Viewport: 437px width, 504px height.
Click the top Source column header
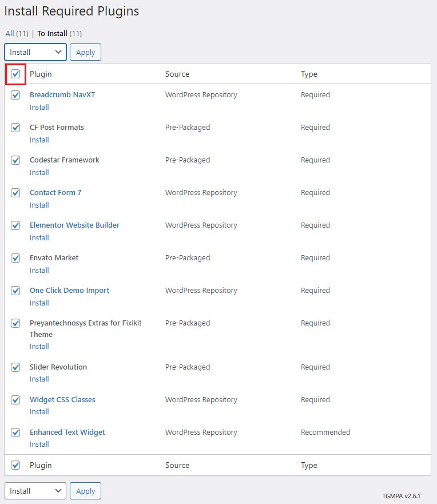177,74
